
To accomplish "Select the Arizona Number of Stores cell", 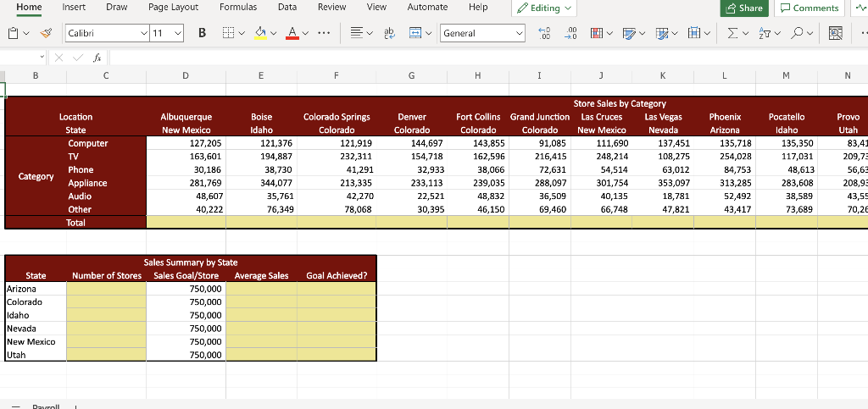I will tap(106, 289).
